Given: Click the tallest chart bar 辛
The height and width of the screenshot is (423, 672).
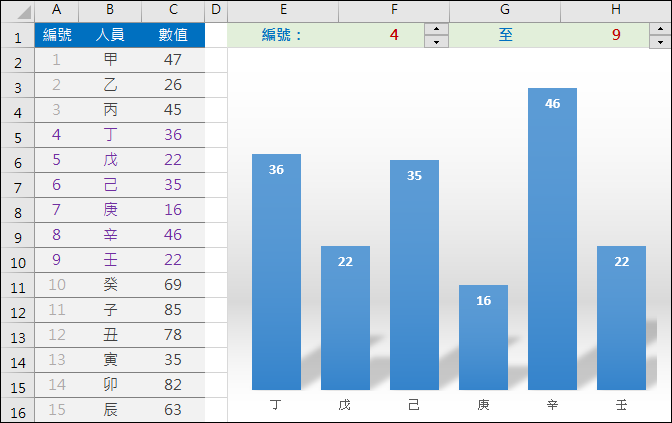Looking at the screenshot, I should [x=552, y=239].
